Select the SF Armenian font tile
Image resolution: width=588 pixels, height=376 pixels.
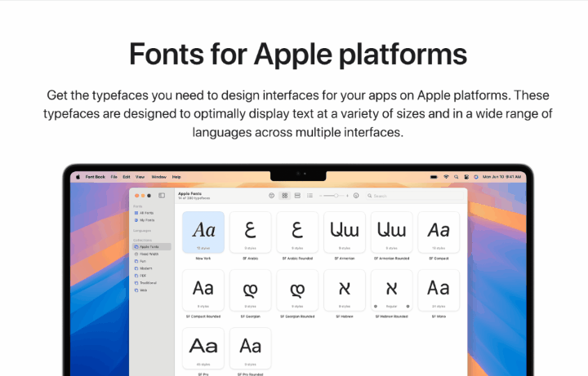pos(345,232)
